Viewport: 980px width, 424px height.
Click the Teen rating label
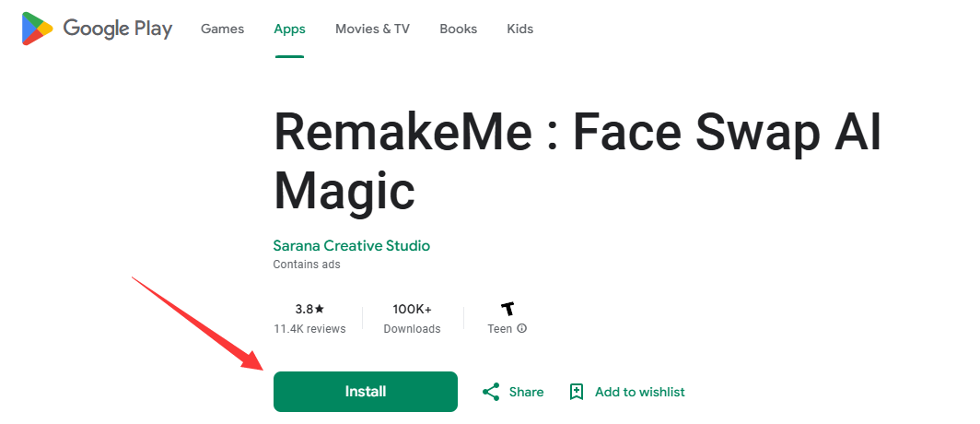500,329
